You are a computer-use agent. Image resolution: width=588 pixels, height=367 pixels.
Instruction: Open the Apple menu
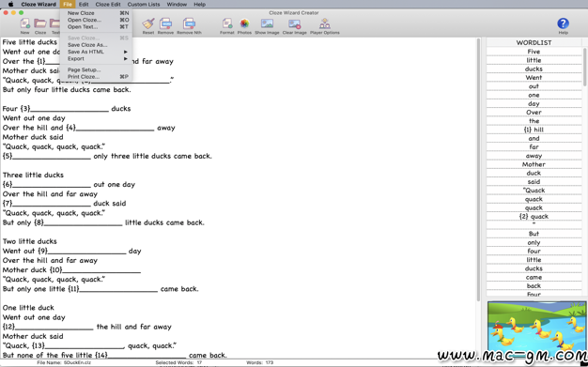pos(11,4)
